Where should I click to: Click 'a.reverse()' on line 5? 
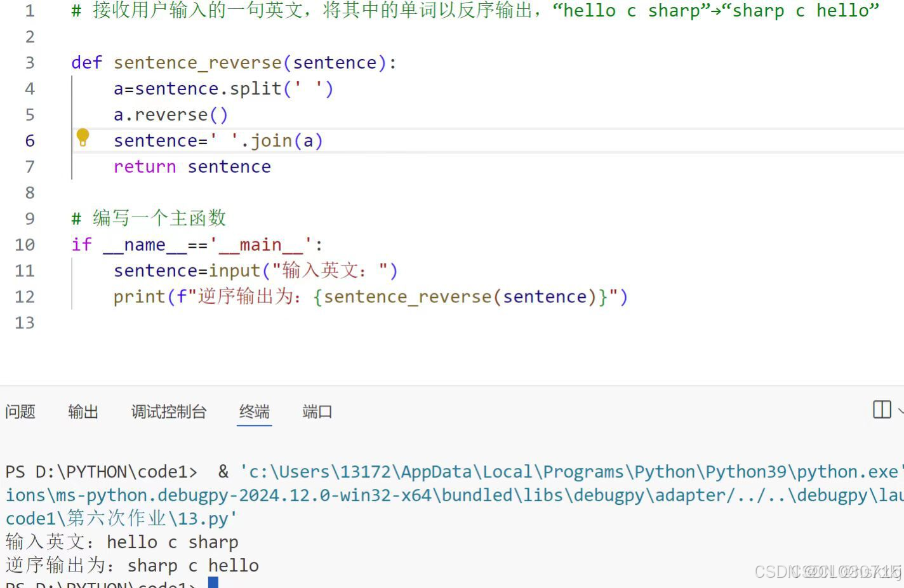(x=171, y=115)
